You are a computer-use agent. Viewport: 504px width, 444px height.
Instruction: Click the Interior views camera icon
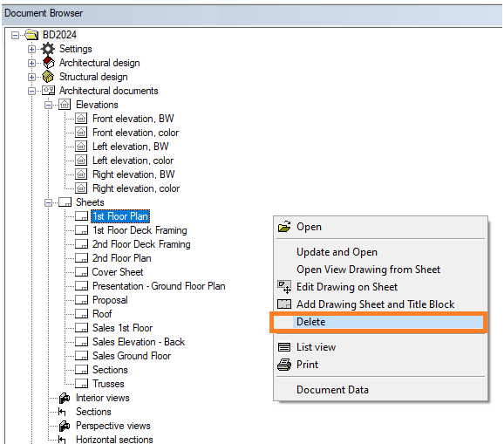coord(65,398)
